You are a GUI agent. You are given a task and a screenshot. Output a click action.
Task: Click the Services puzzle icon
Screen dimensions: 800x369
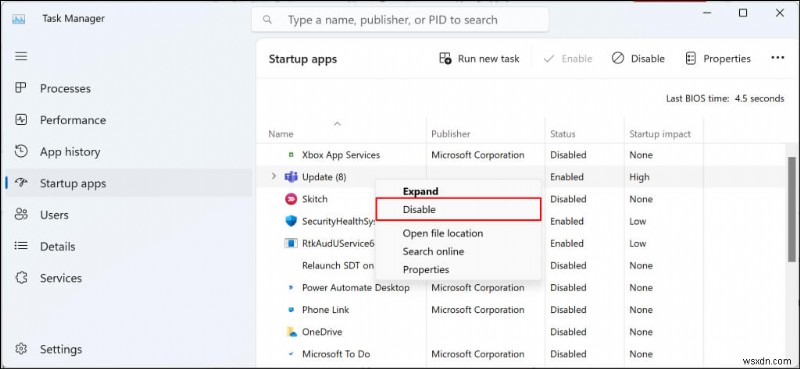(21, 278)
